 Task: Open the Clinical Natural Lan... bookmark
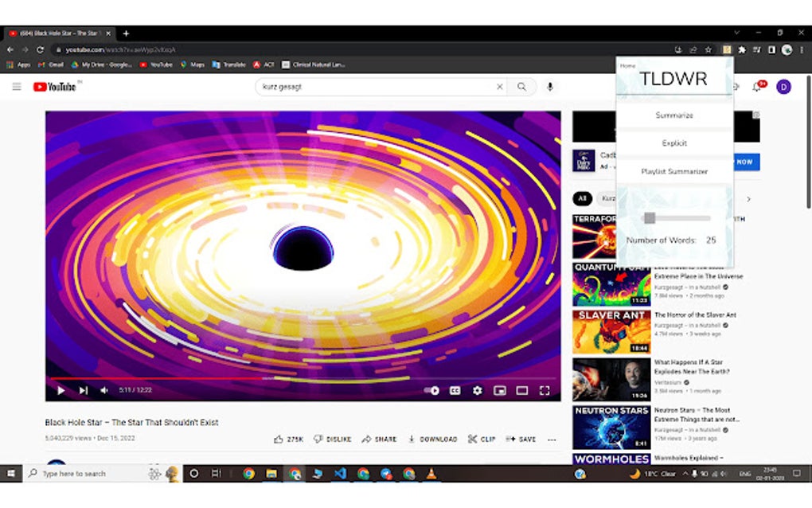coord(314,64)
